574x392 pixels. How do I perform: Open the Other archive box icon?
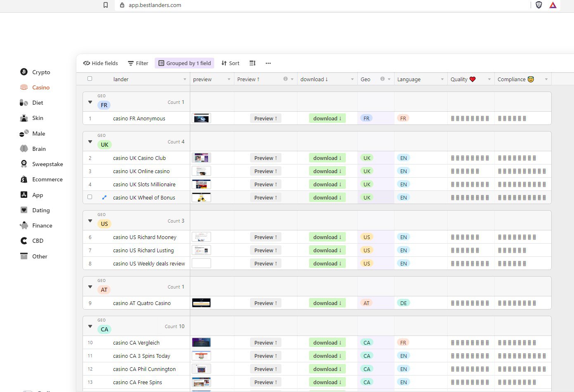pyautogui.click(x=24, y=256)
